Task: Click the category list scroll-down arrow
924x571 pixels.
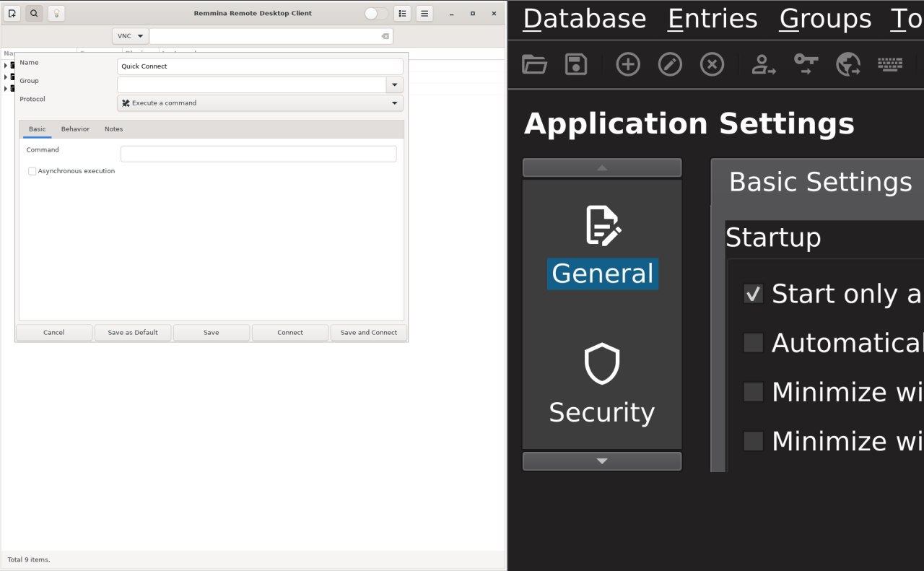Action: [602, 461]
